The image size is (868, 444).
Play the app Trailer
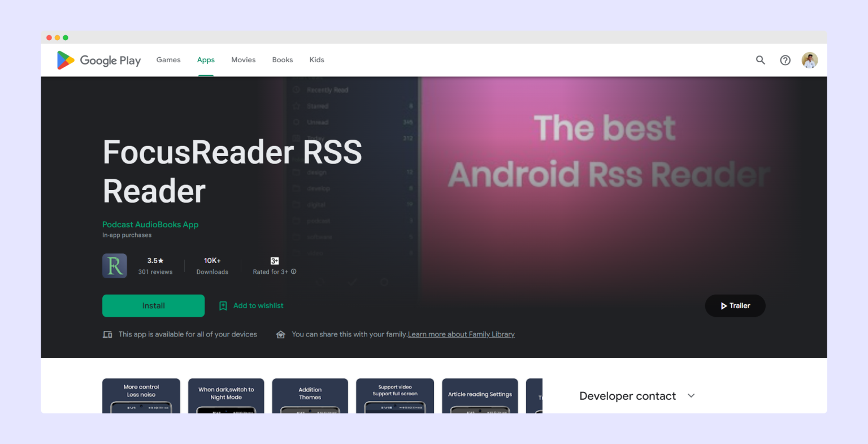[x=735, y=305]
